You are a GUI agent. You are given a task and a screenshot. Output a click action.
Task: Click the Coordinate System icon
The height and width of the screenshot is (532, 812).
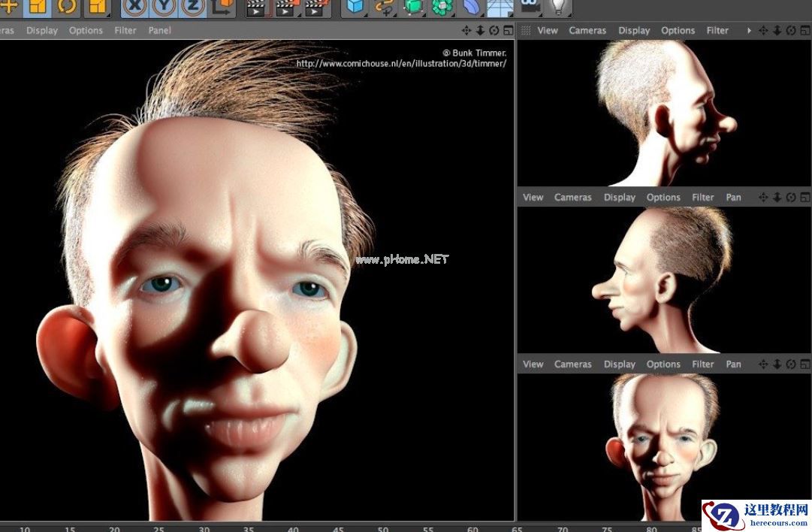click(x=223, y=8)
